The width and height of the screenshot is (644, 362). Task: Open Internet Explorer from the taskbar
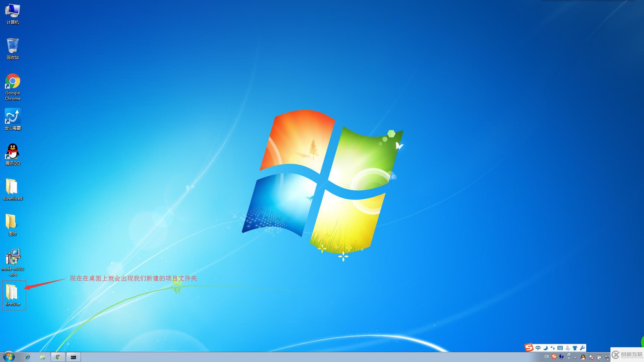28,357
